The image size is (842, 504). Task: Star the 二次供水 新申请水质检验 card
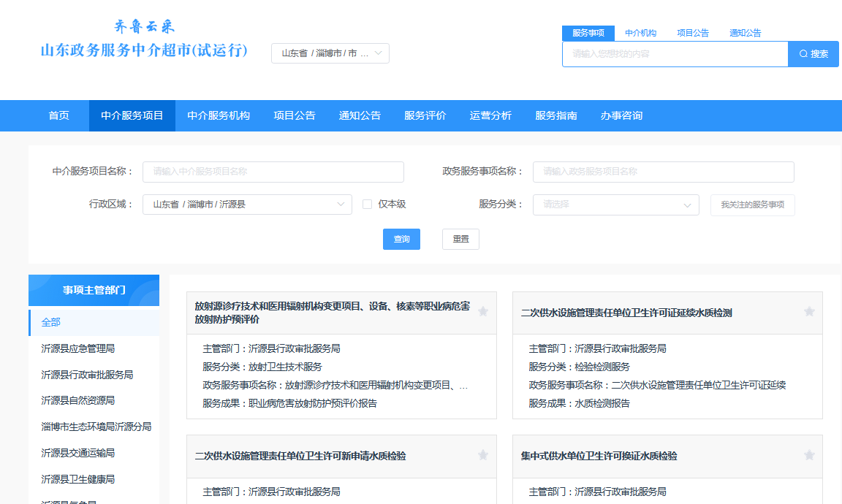(482, 455)
